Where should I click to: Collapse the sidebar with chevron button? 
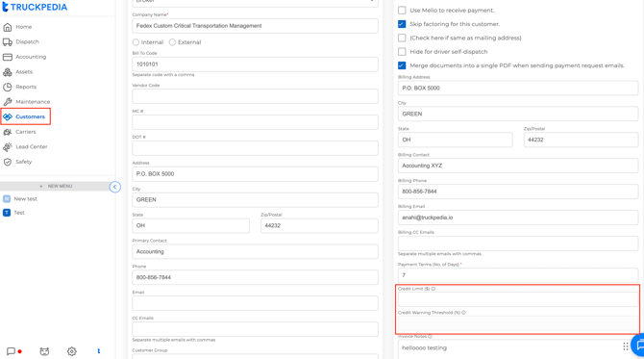115,187
